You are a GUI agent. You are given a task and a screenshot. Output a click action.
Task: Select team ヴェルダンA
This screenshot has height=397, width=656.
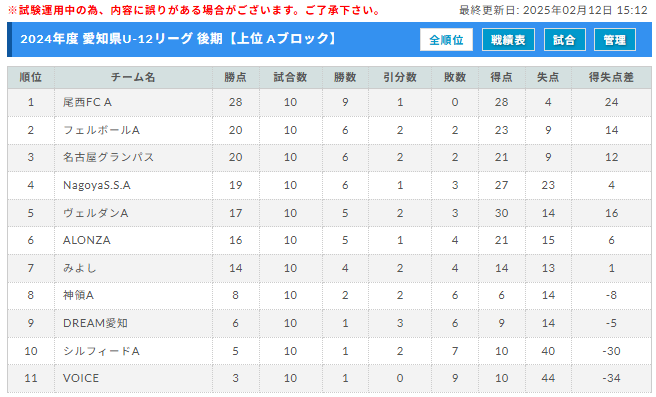[95, 213]
